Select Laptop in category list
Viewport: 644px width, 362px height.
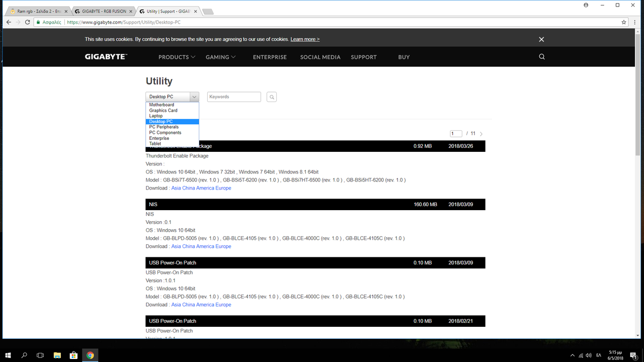tap(172, 116)
